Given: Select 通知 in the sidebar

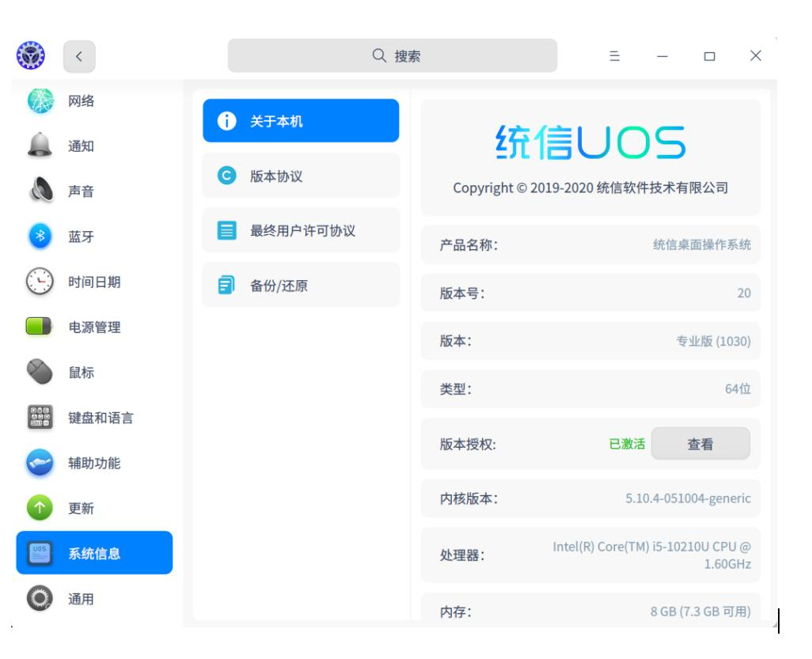Looking at the screenshot, I should pos(94,146).
